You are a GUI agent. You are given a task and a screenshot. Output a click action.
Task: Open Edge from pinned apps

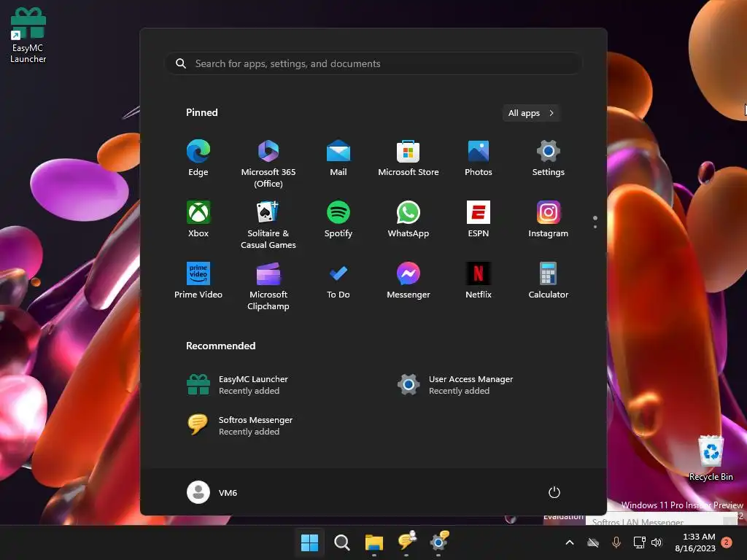point(198,158)
